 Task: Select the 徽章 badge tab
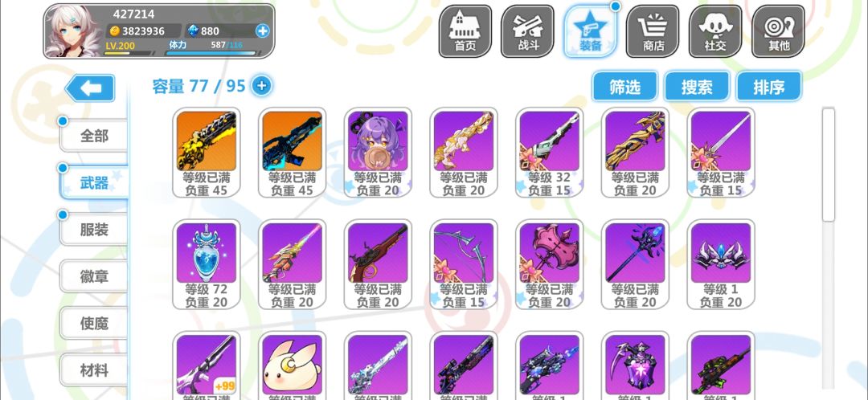tap(93, 276)
